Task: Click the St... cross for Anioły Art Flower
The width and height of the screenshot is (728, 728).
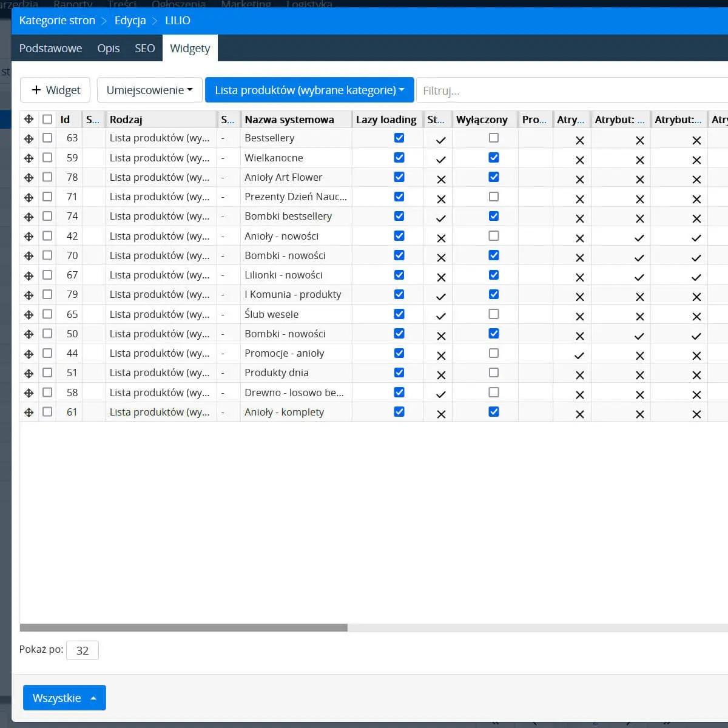Action: [x=441, y=180]
